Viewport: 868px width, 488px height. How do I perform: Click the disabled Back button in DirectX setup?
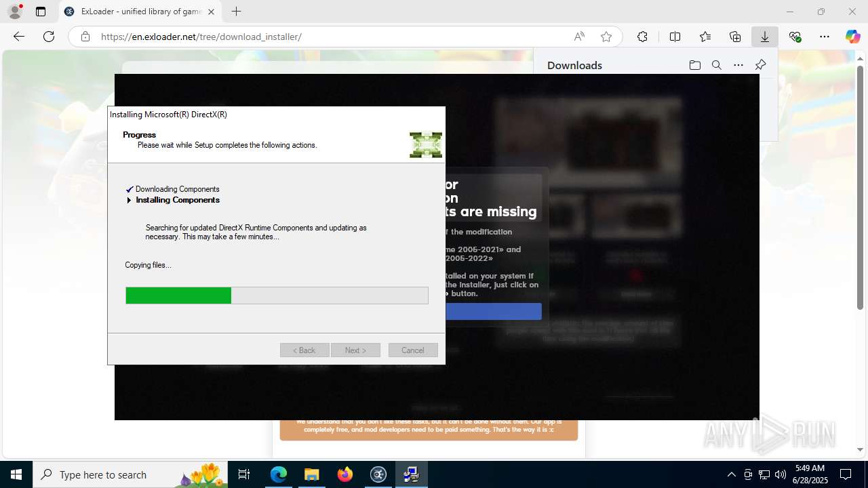(x=304, y=350)
